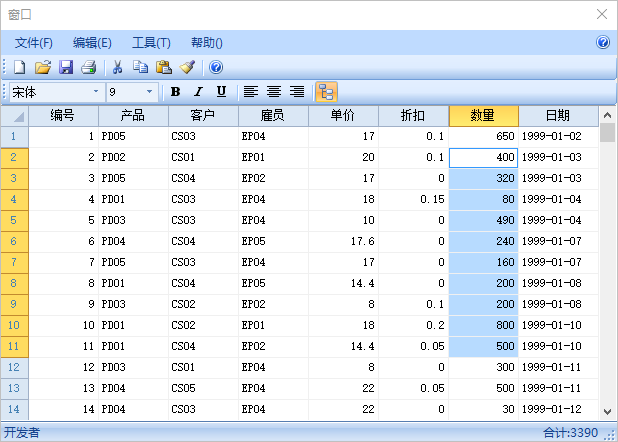Toggle bold formatting
Screen dimensions: 618x442
click(175, 92)
